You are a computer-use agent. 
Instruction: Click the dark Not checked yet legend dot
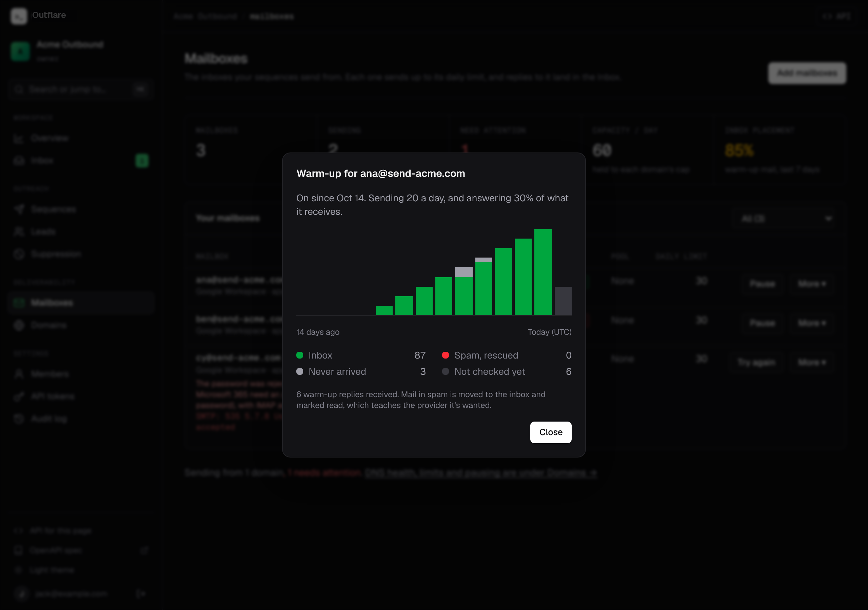pos(445,371)
